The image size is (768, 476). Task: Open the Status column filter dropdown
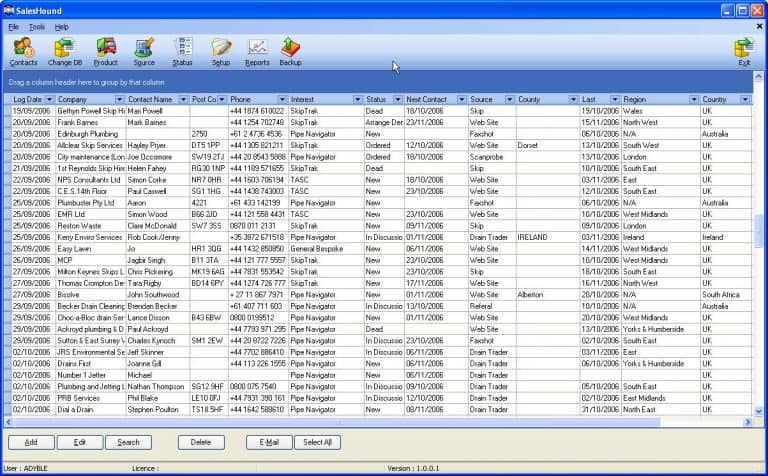397,100
